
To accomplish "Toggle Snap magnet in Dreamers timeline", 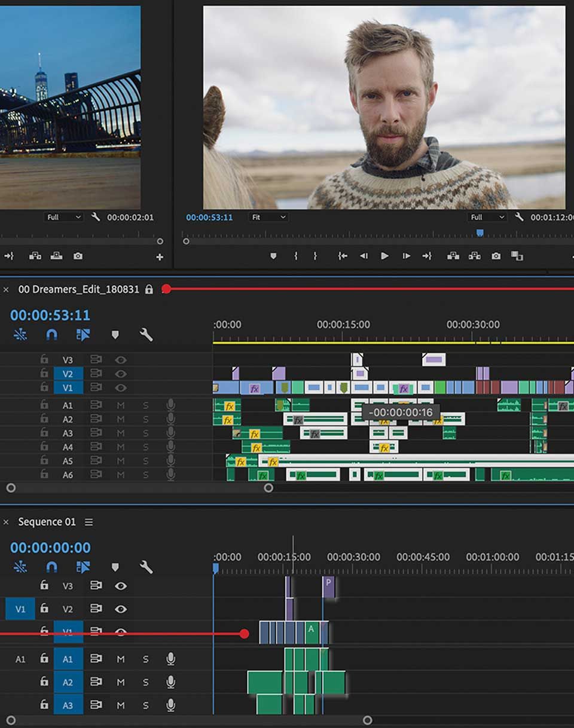I will tap(52, 335).
